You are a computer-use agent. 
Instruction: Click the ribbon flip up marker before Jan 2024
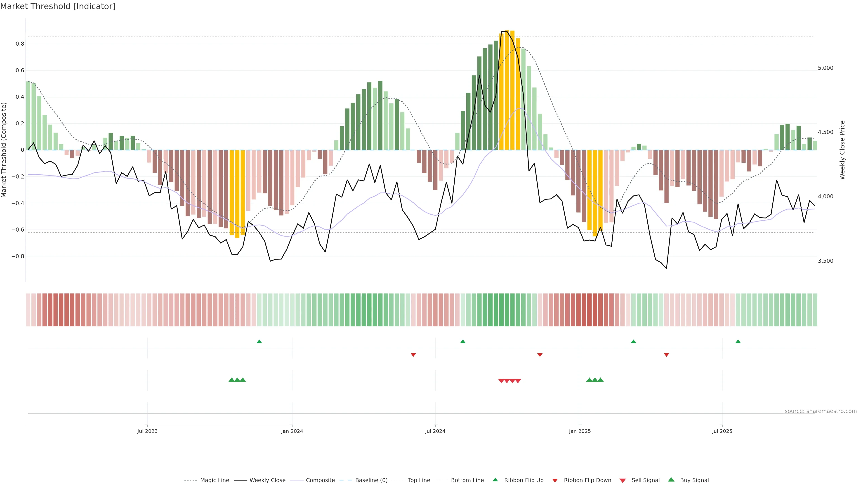coord(259,342)
